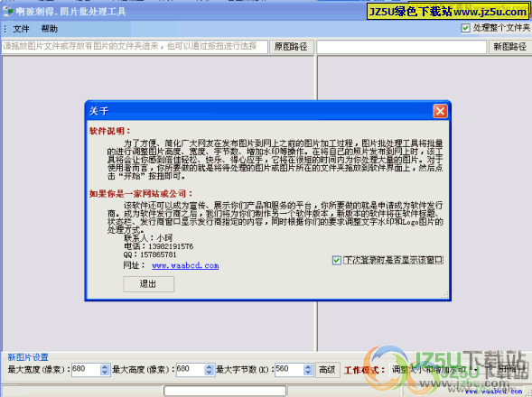Click the 最大高度 spinner arrows

pos(210,369)
